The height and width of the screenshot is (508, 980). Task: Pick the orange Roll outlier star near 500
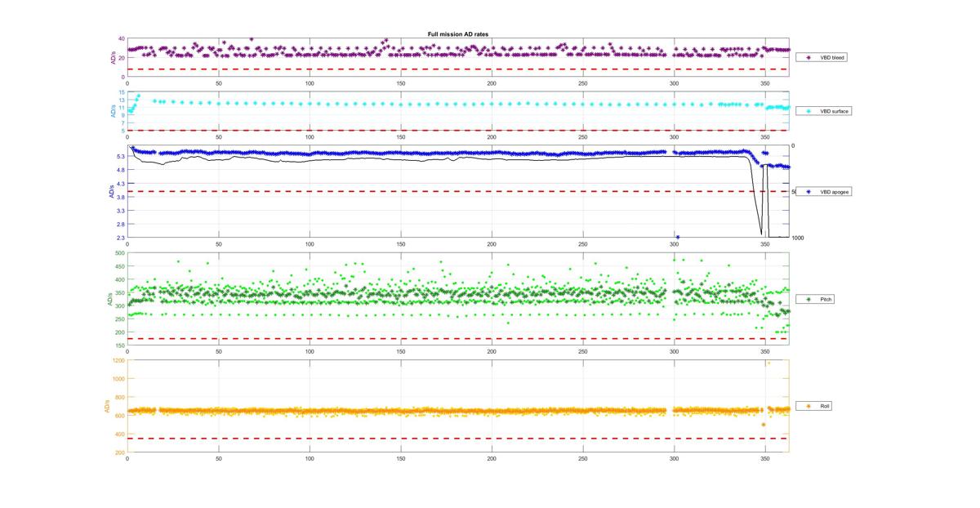tap(764, 425)
